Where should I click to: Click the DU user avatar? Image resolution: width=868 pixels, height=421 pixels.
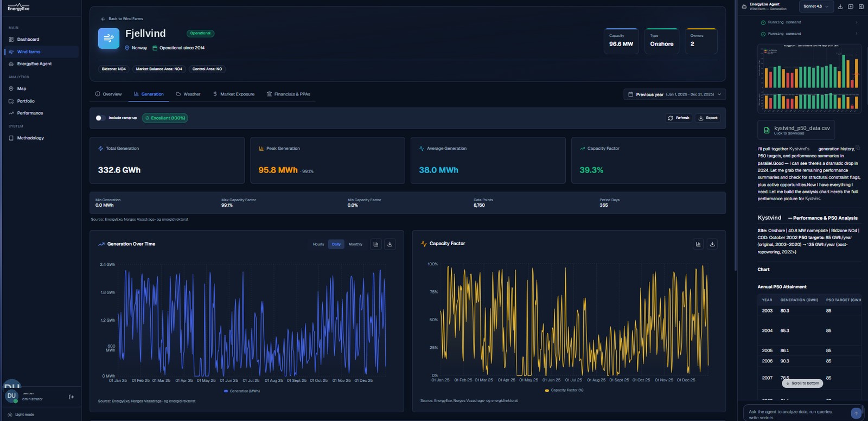coord(11,396)
